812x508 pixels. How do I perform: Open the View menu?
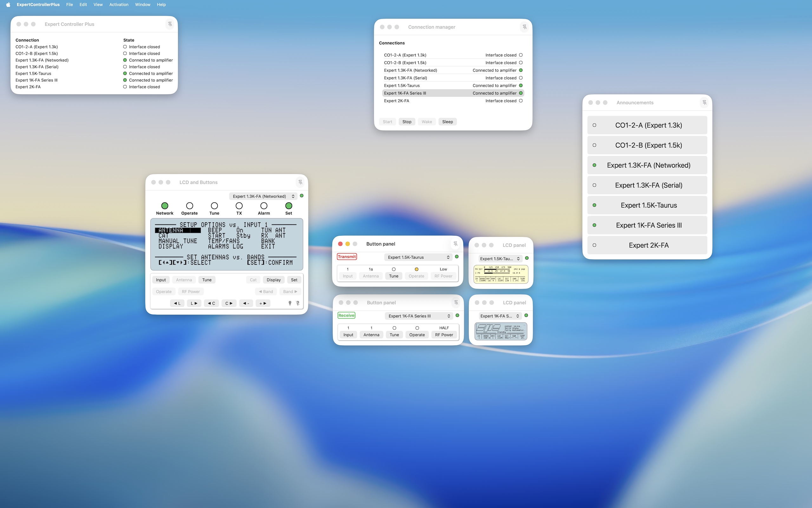(98, 5)
